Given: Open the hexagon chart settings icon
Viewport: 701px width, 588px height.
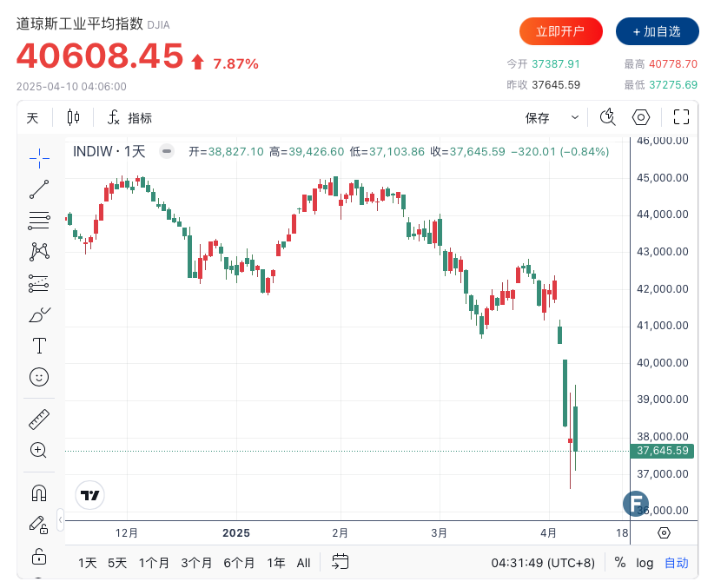Looking at the screenshot, I should [641, 117].
